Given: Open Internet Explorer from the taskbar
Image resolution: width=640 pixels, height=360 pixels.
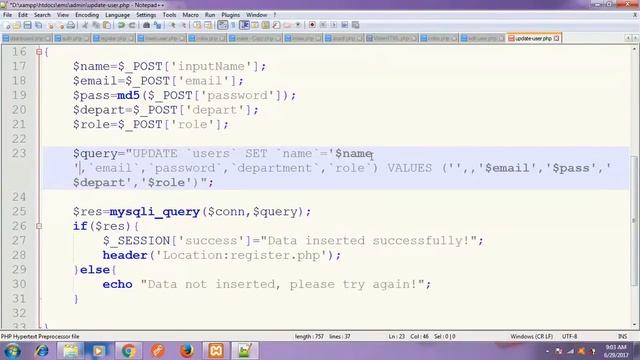Looking at the screenshot, I should pyautogui.click(x=42, y=351).
